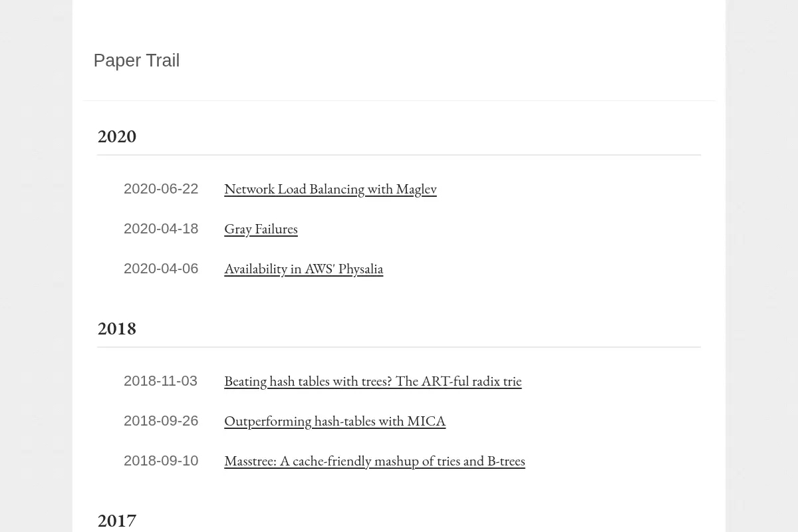Click the 2020-06-22 date label

click(161, 189)
